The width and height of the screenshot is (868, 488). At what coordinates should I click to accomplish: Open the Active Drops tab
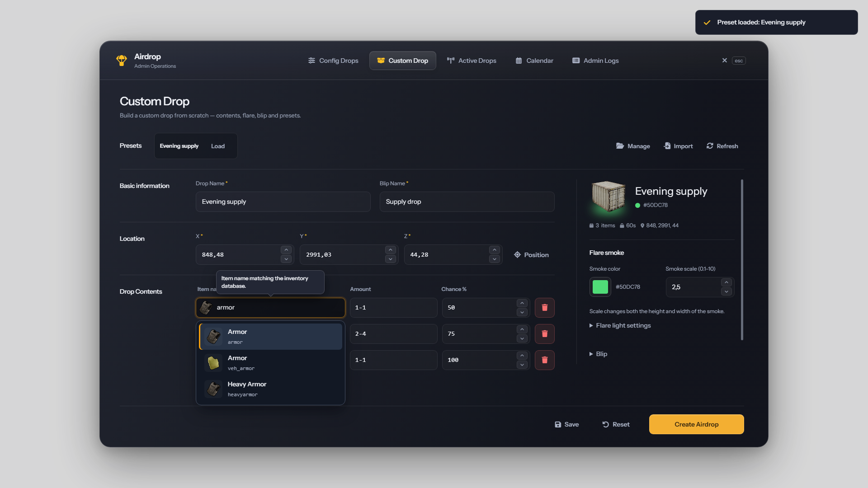coord(472,61)
